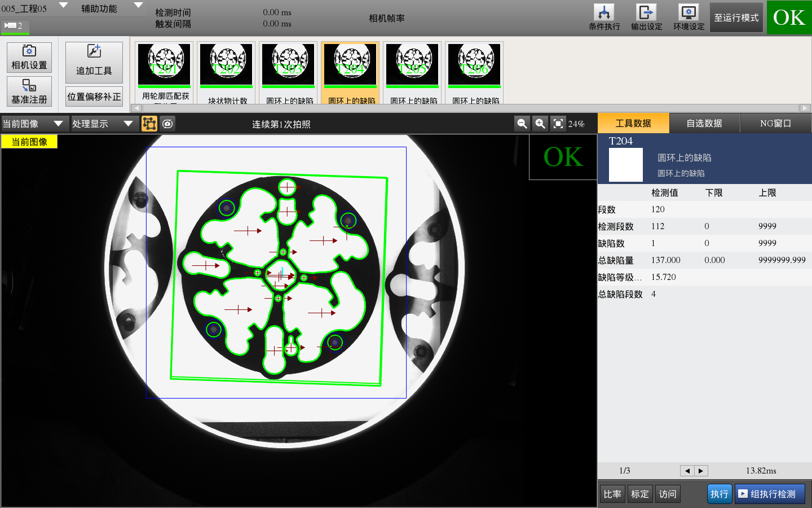This screenshot has width=812, height=508.
Task: Zoom in the image view
Action: coord(540,124)
